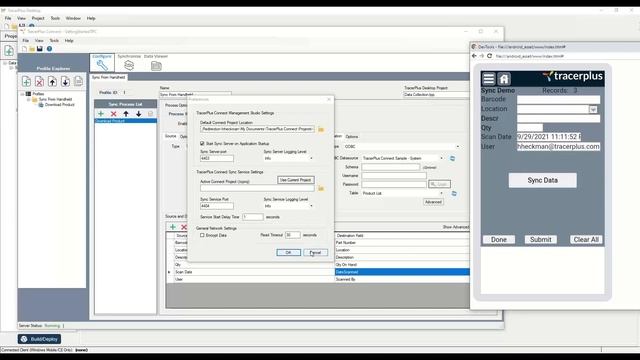The width and height of the screenshot is (640, 360).
Task: Click the Sync Service Port field
Action: tap(217, 206)
